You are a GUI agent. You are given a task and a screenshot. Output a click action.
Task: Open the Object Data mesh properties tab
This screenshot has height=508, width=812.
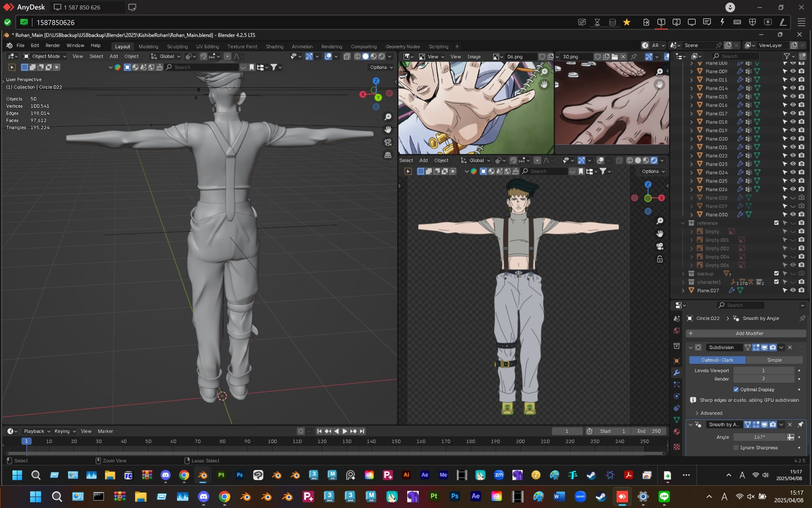(677, 420)
